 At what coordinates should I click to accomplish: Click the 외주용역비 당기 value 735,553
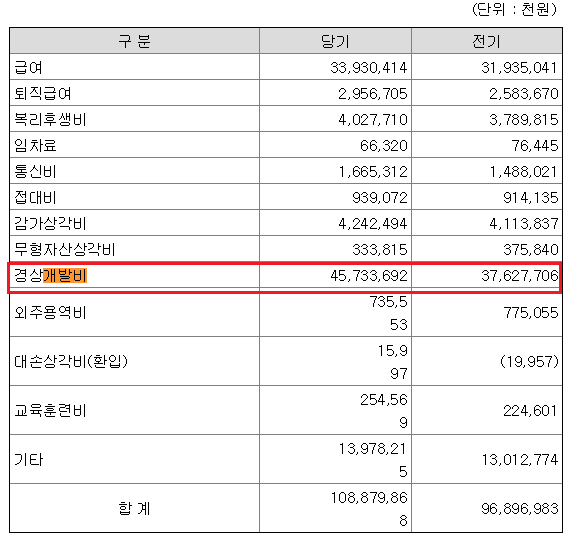[388, 313]
